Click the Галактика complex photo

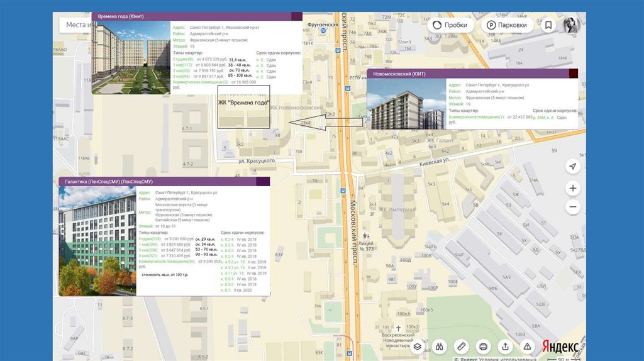(x=97, y=242)
